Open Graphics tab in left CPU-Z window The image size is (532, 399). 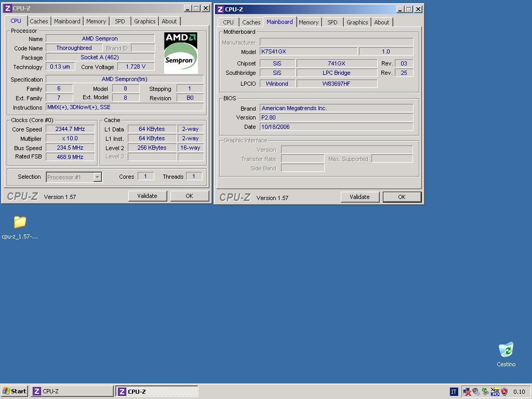click(x=145, y=21)
